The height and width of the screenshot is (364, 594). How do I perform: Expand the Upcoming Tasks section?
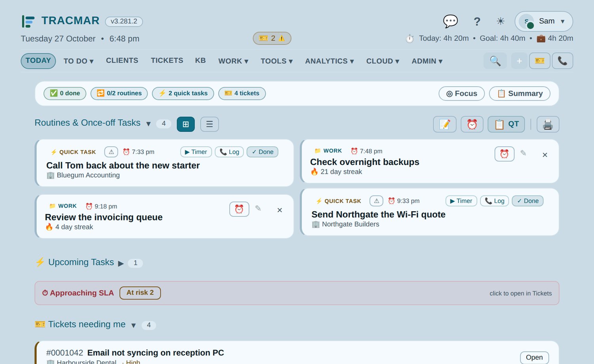pos(121,263)
